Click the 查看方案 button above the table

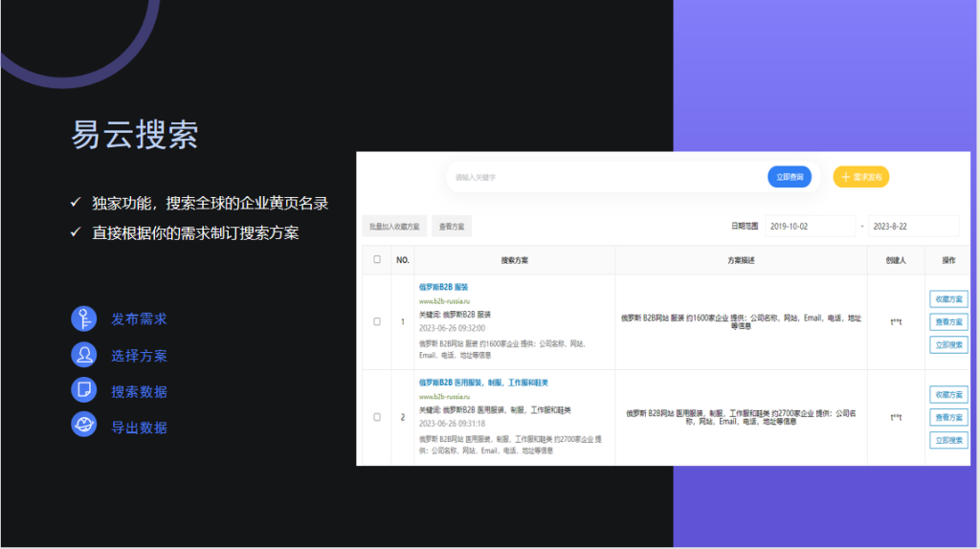452,227
